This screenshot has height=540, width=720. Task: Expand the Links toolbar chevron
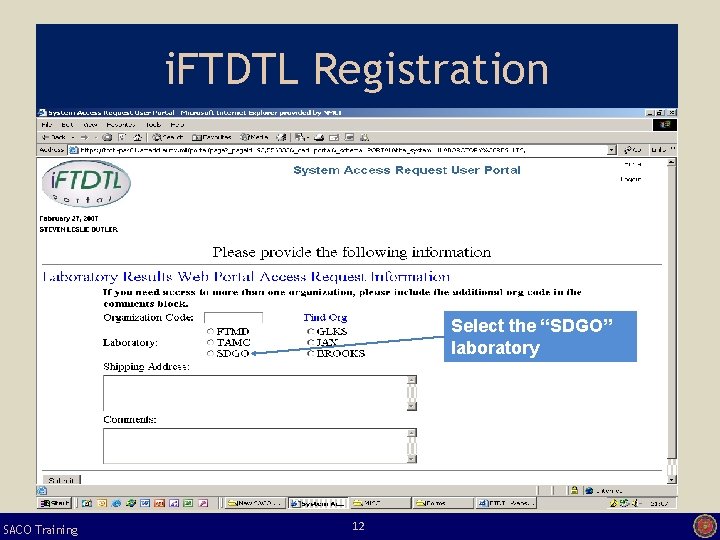[x=673, y=149]
